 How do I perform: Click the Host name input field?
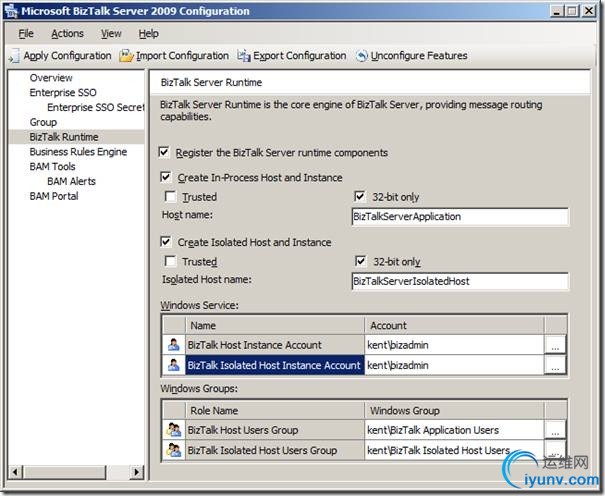tap(460, 216)
